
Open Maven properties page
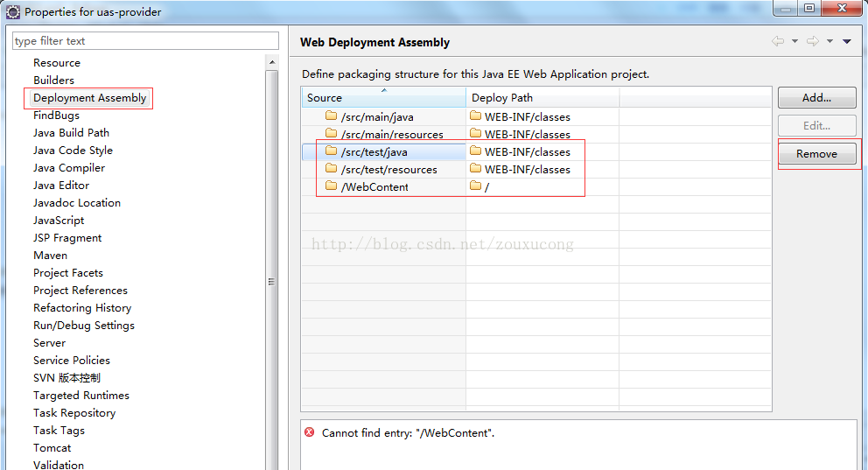(51, 256)
